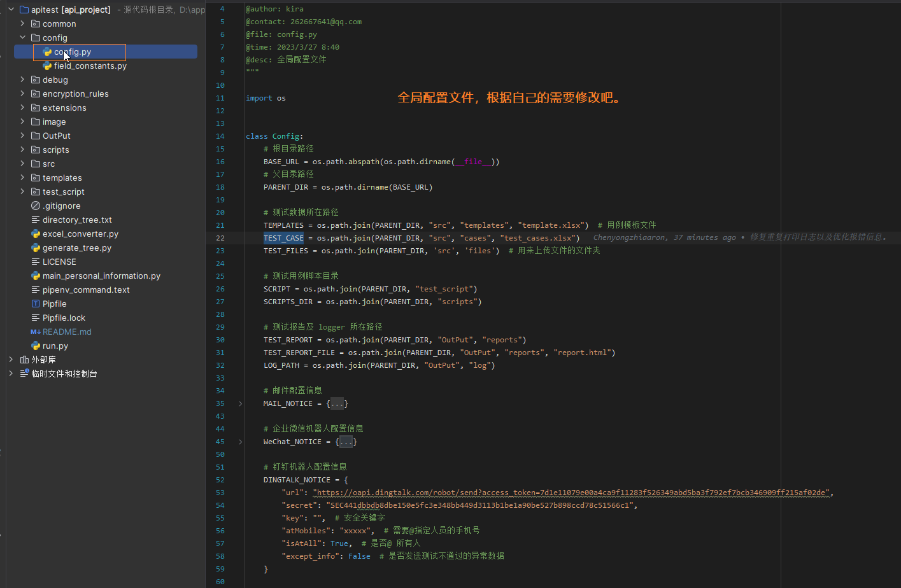This screenshot has width=901, height=588.
Task: Click the main_personal_information.py Python icon
Action: 36,276
